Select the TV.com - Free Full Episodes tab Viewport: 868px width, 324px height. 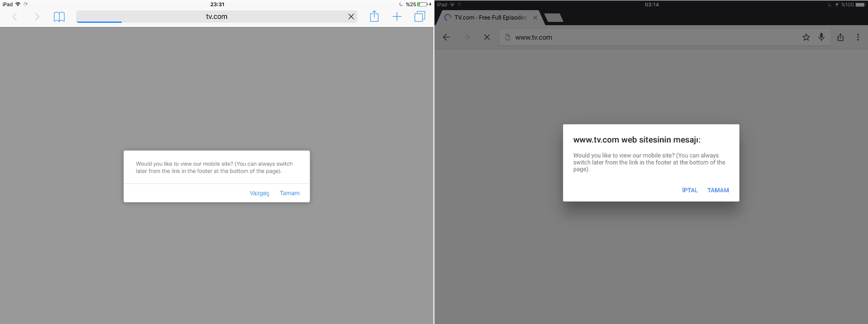pyautogui.click(x=490, y=18)
